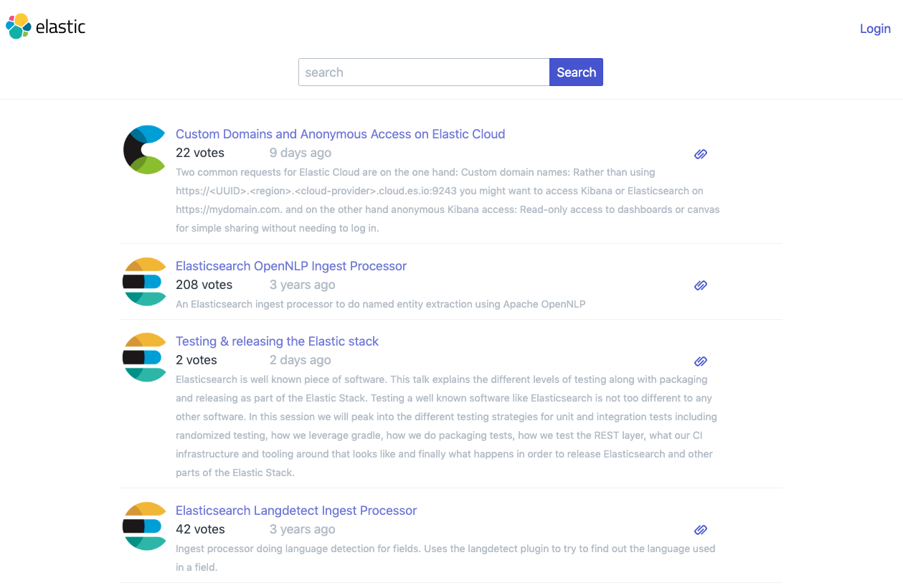
Task: Click description 'Ingest processor doing language detection'
Action: pyautogui.click(x=445, y=558)
